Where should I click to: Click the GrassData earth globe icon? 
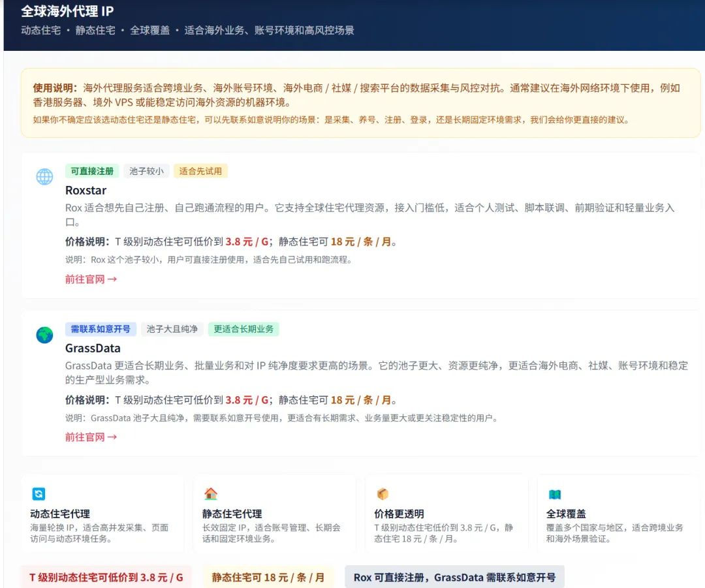pos(44,335)
